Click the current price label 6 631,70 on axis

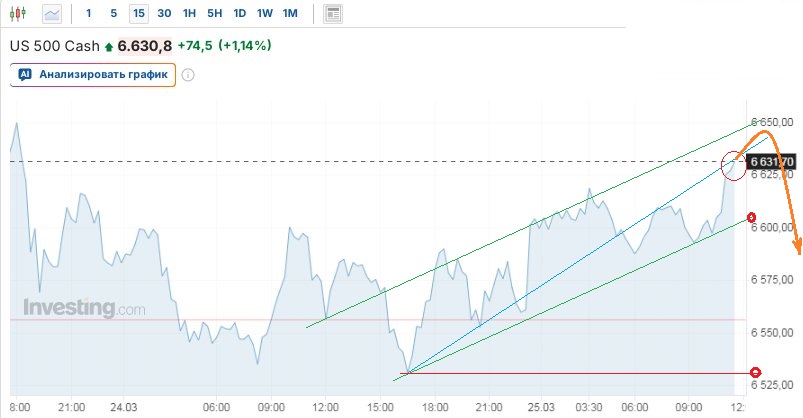771,161
